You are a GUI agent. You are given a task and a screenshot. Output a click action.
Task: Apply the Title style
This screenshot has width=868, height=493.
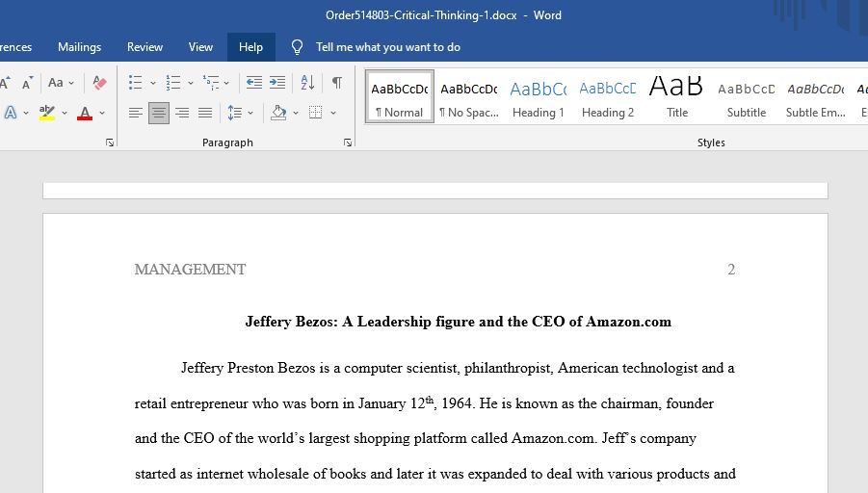[676, 97]
